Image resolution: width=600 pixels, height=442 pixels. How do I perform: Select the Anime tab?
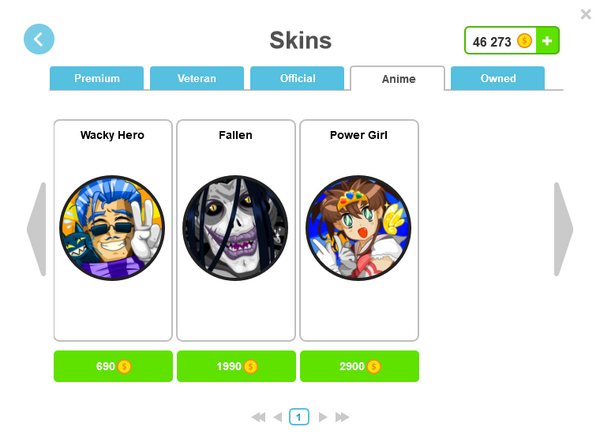point(398,79)
